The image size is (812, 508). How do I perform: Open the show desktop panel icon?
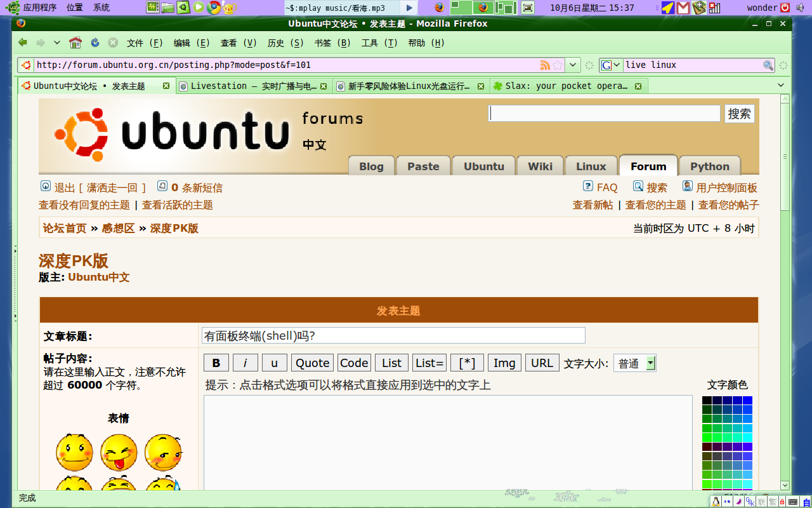(527, 8)
